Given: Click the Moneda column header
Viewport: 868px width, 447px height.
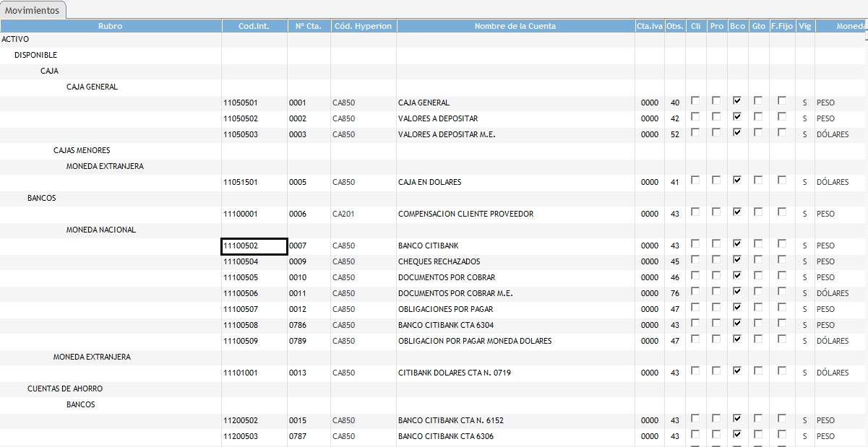Looking at the screenshot, I should [850, 26].
